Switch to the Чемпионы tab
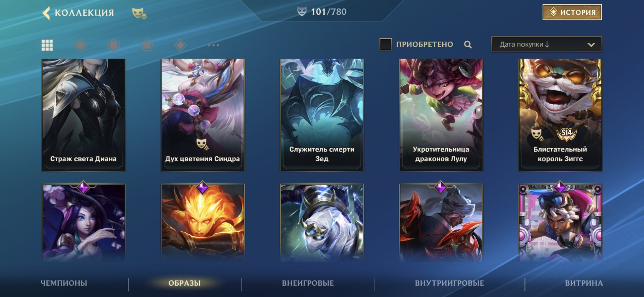The image size is (644, 297). click(64, 283)
